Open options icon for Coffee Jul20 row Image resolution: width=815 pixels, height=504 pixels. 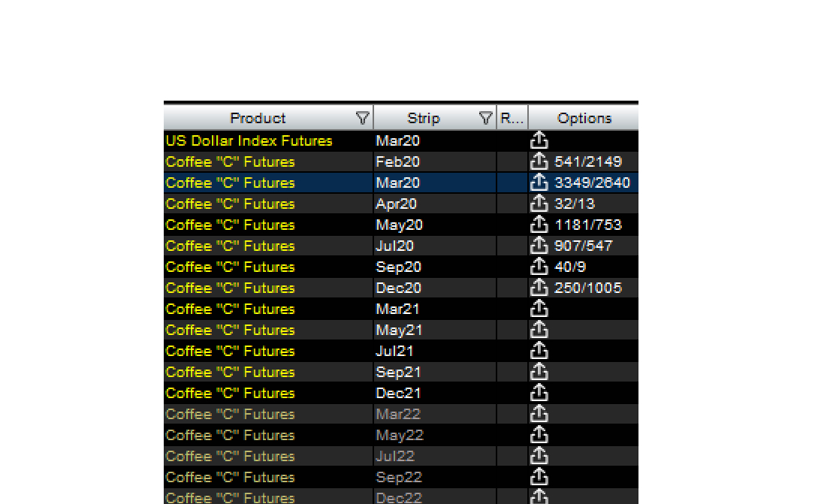539,246
